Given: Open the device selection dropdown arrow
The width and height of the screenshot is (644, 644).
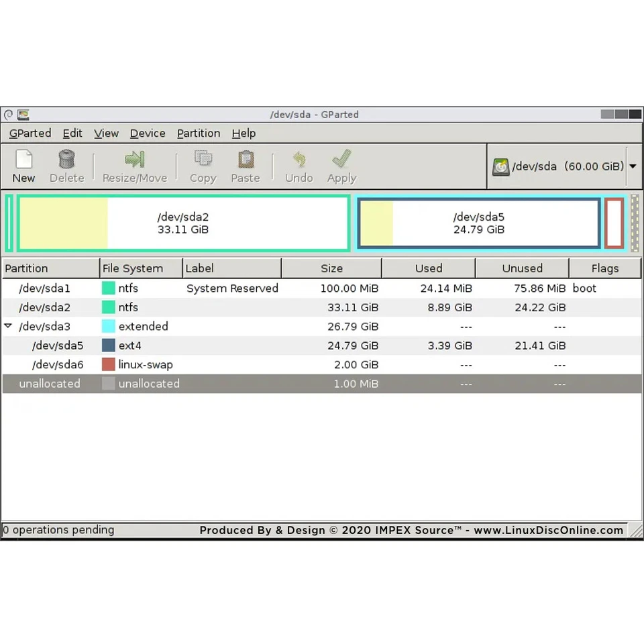Looking at the screenshot, I should tap(632, 166).
